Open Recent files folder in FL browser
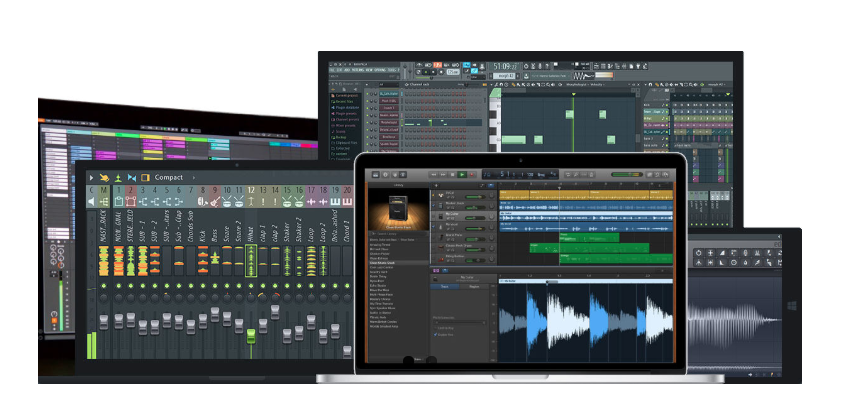This screenshot has width=852, height=416. point(344,102)
